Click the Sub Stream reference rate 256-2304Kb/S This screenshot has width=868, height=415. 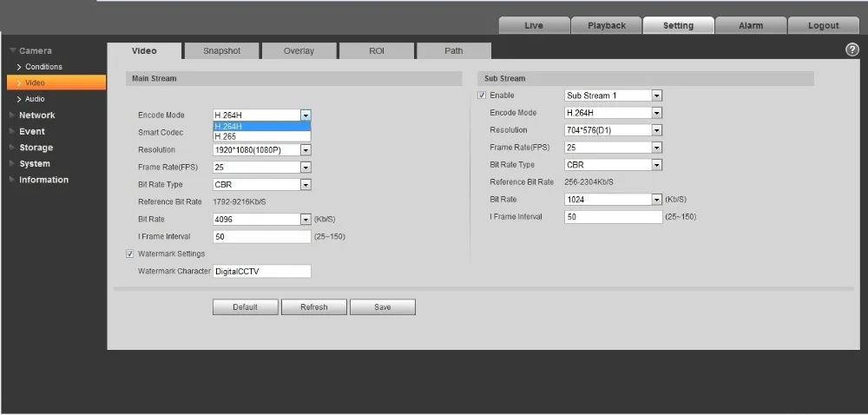(x=589, y=182)
